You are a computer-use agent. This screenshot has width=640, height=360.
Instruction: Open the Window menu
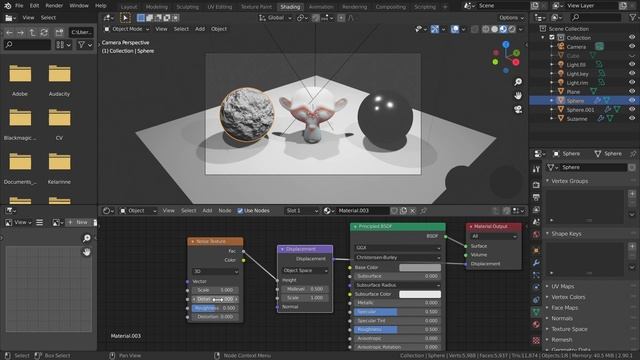(x=79, y=6)
